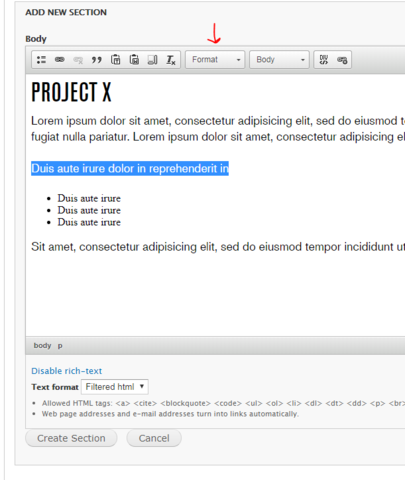
Task: Open the Format dropdown
Action: point(215,60)
